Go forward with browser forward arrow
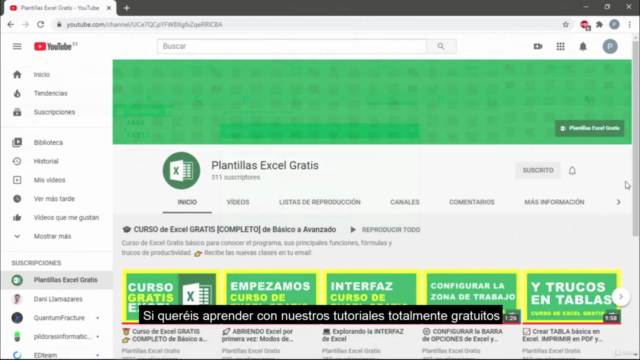The image size is (640, 360). 25,24
